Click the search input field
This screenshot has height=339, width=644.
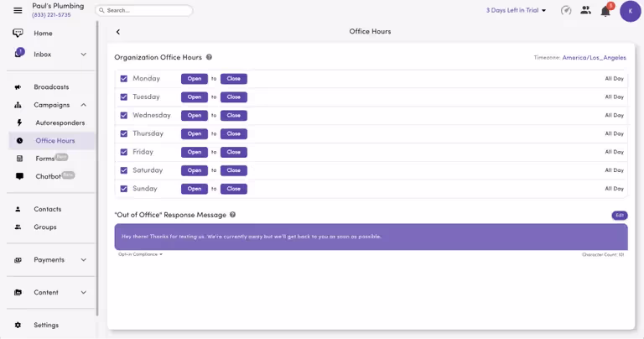pos(144,11)
